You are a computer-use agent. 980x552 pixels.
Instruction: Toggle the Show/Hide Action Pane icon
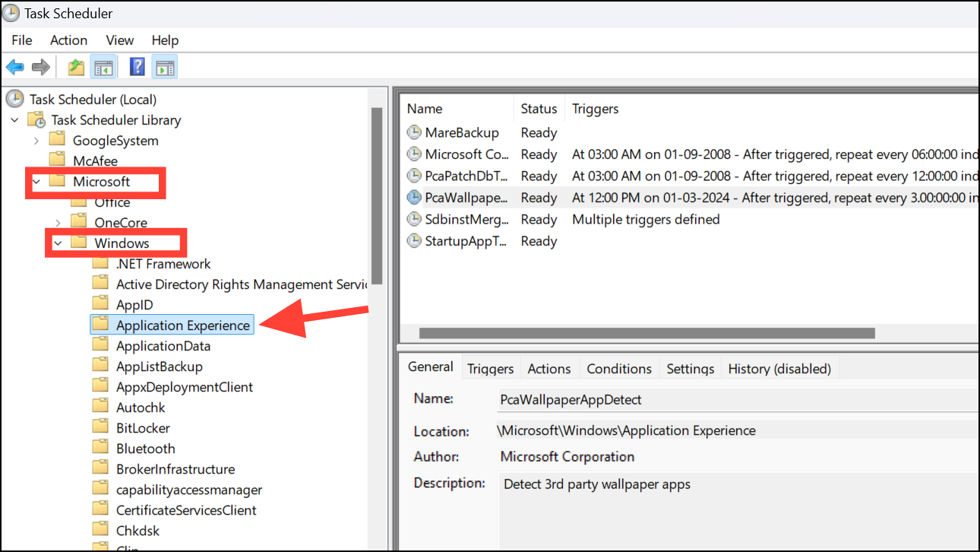(165, 67)
